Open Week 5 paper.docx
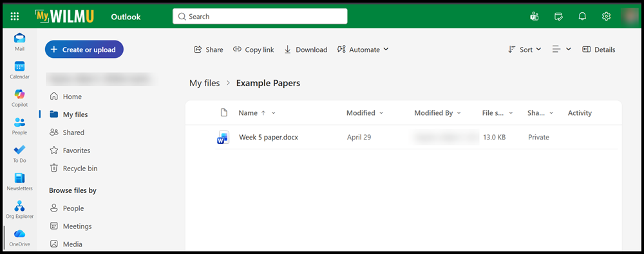Viewport: 644px width, 254px height. (x=269, y=138)
